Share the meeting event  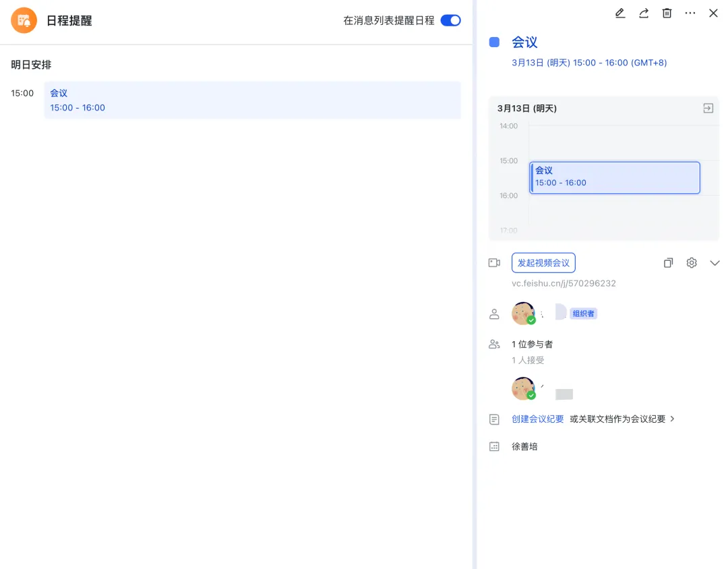pos(644,13)
